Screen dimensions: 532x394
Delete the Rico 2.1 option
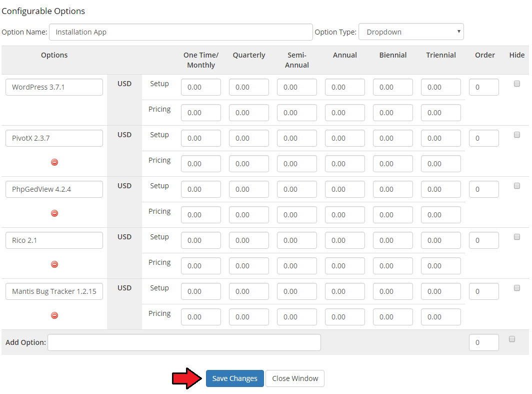(x=54, y=264)
